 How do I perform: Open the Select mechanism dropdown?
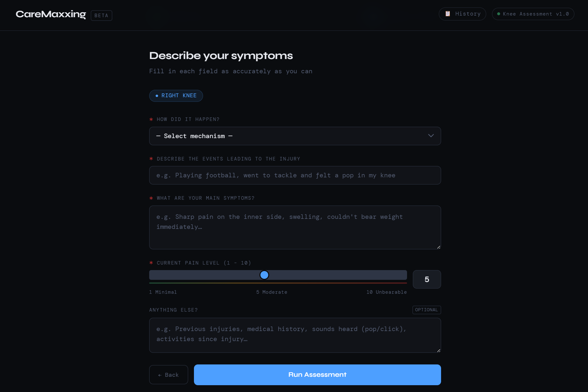pyautogui.click(x=295, y=136)
